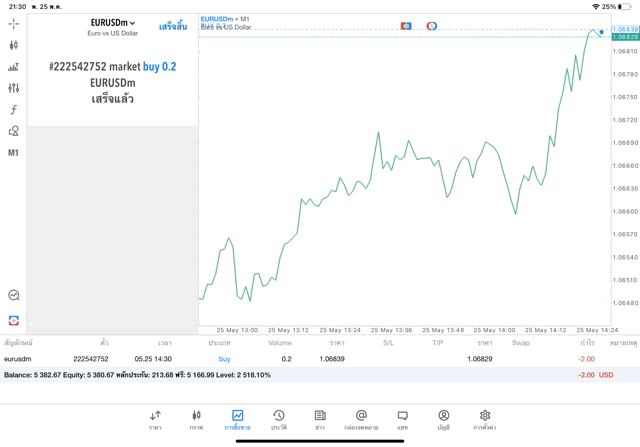
Task: Tap the เสร็จสิ้น done button
Action: (172, 26)
